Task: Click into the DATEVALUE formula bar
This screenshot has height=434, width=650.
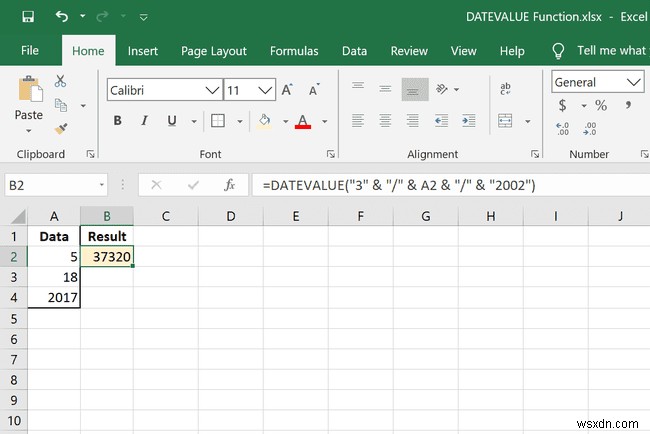Action: (x=451, y=185)
